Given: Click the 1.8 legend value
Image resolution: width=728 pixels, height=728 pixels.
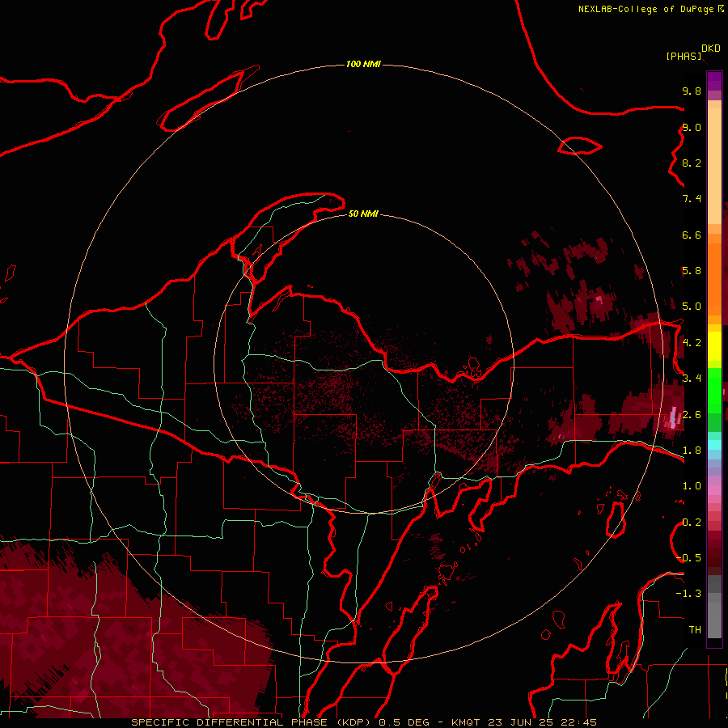Looking at the screenshot, I should [x=692, y=451].
